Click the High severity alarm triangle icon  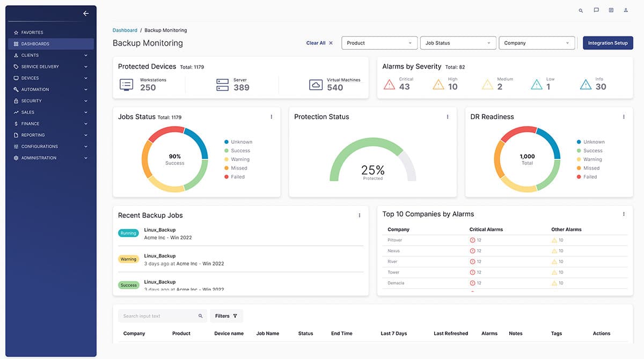(438, 84)
